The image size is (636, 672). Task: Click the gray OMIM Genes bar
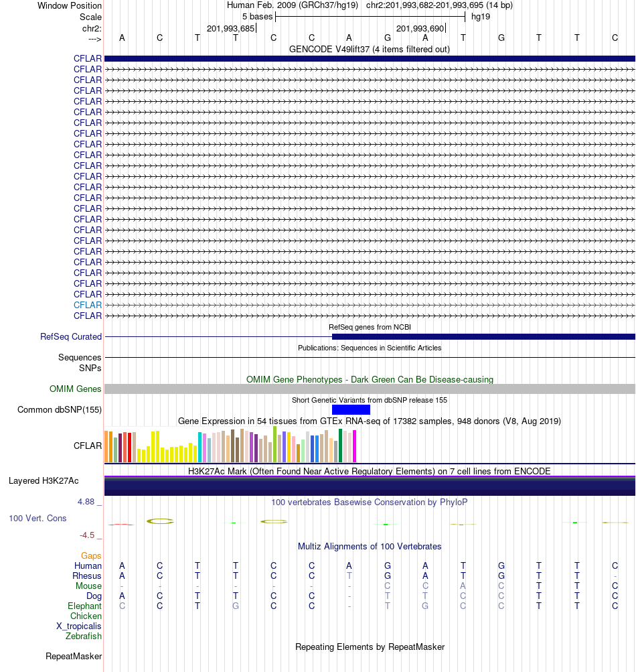click(x=370, y=389)
